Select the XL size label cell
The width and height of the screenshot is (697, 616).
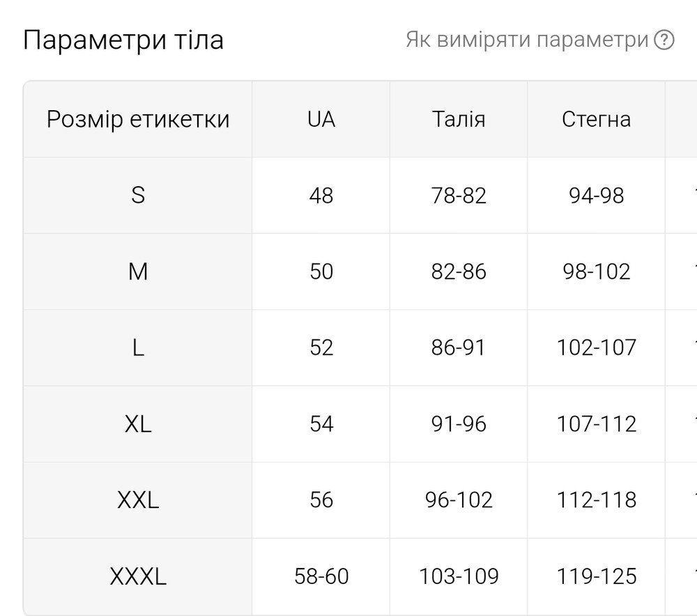pyautogui.click(x=138, y=424)
